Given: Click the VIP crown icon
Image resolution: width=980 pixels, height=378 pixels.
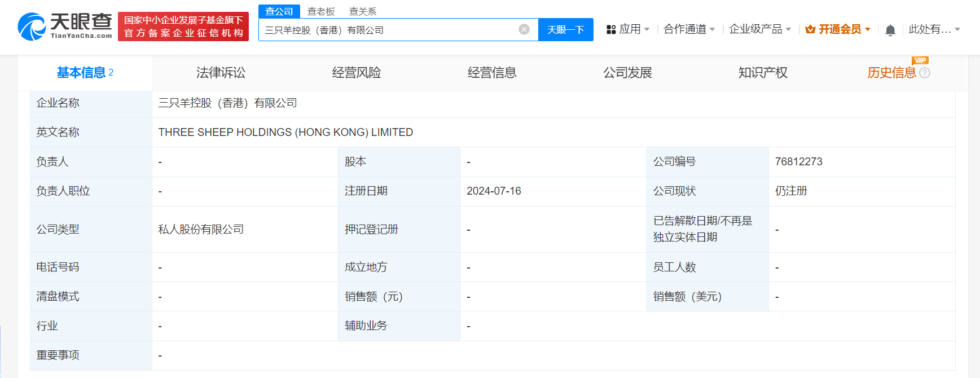Looking at the screenshot, I should point(810,29).
